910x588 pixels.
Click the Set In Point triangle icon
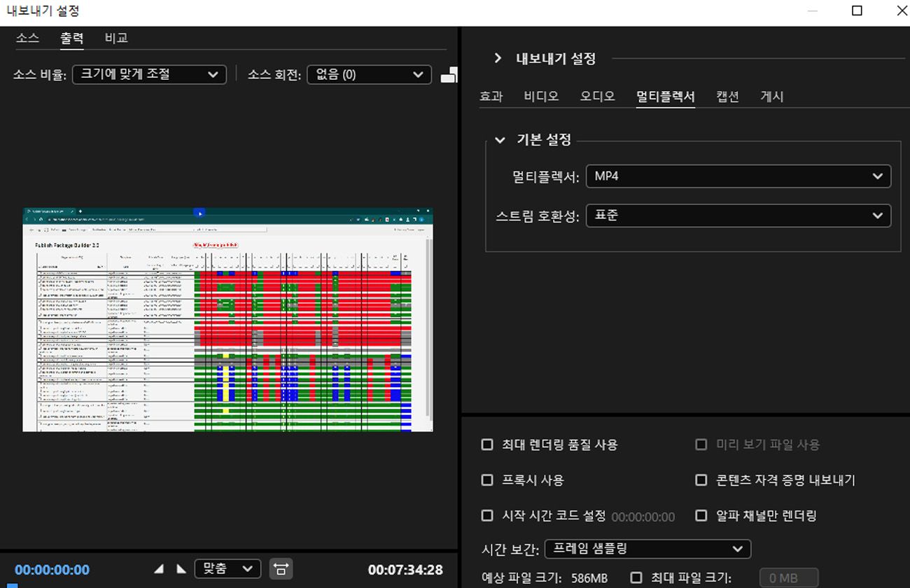pos(157,568)
